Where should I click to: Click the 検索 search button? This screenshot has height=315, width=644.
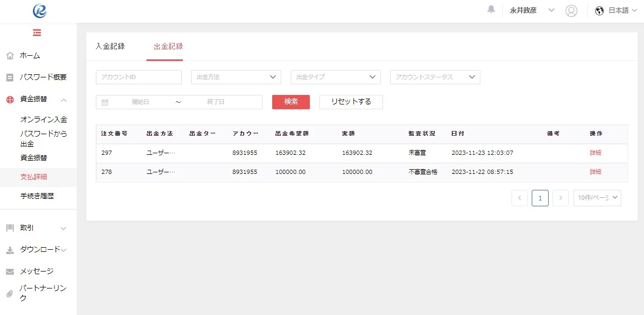pos(291,102)
